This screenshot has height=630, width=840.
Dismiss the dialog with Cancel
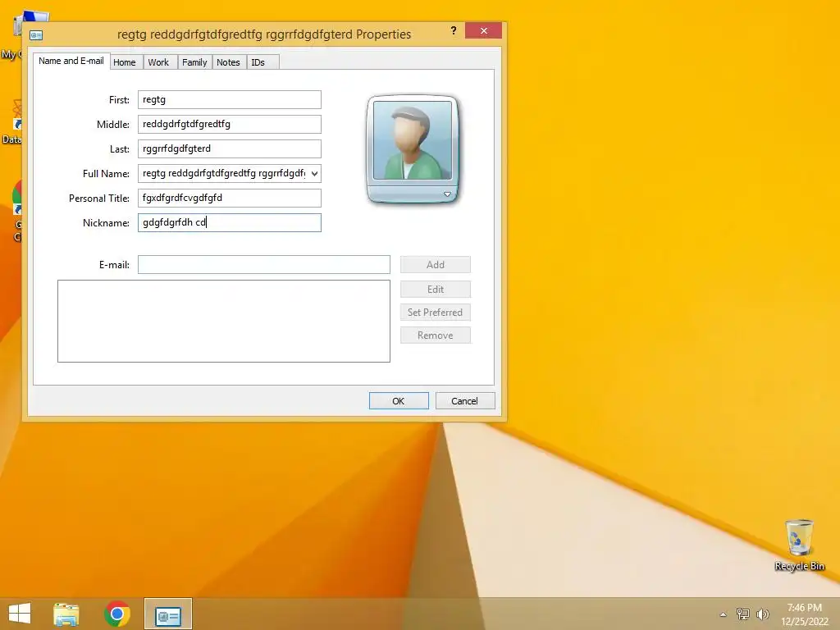click(465, 400)
